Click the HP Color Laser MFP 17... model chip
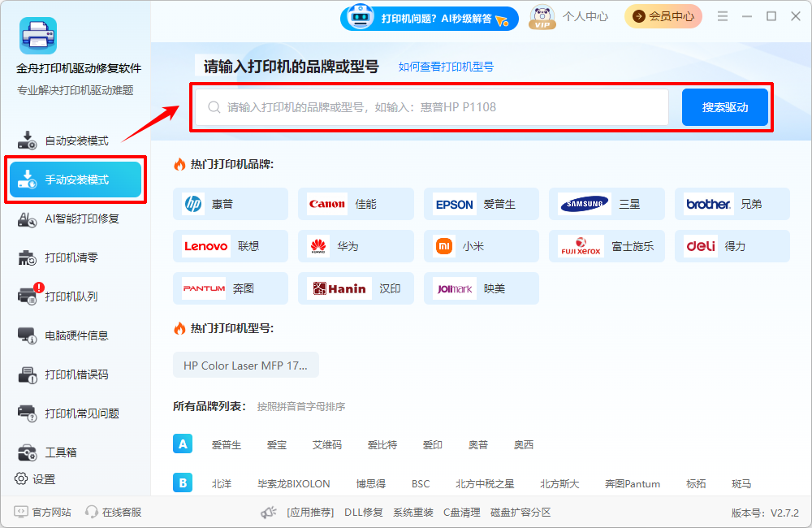This screenshot has height=528, width=812. (246, 366)
